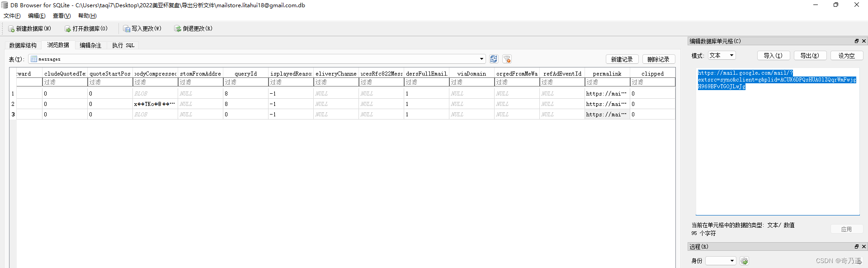This screenshot has height=268, width=868.
Task: Open the 编辑(E) menu
Action: tap(37, 16)
